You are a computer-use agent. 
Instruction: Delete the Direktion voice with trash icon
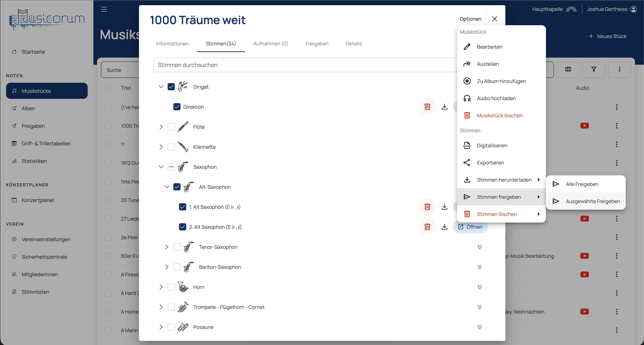click(427, 107)
